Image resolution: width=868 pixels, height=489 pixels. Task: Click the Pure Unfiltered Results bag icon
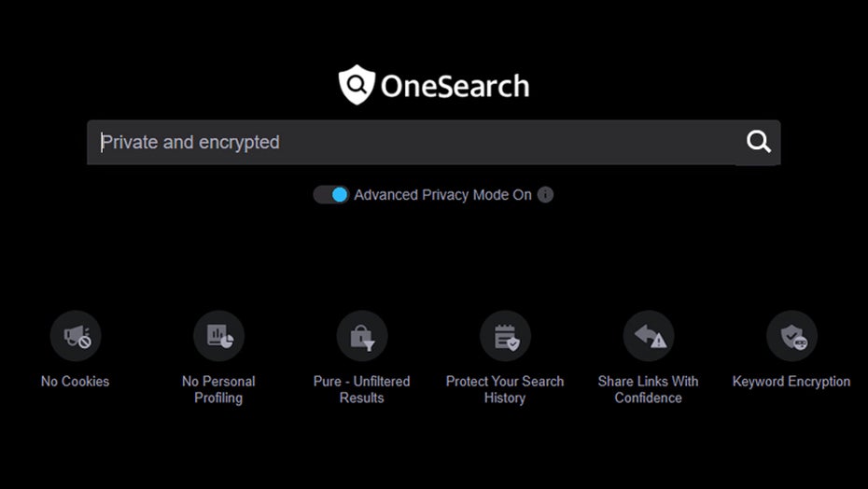tap(362, 336)
